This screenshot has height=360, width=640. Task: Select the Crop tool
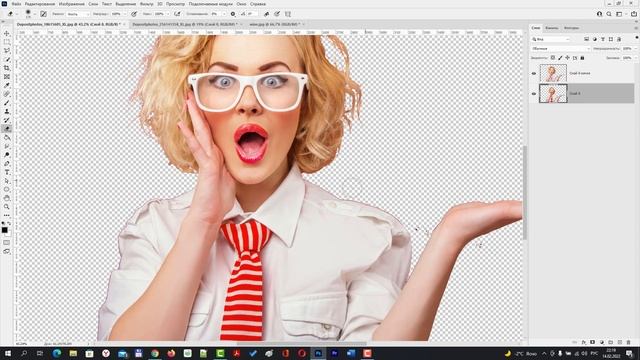[7, 68]
